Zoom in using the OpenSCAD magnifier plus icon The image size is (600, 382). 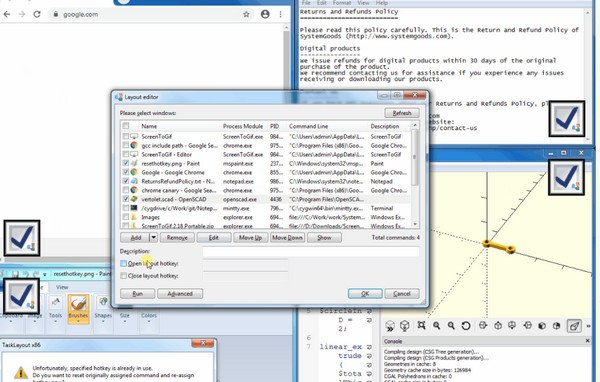pos(437,326)
